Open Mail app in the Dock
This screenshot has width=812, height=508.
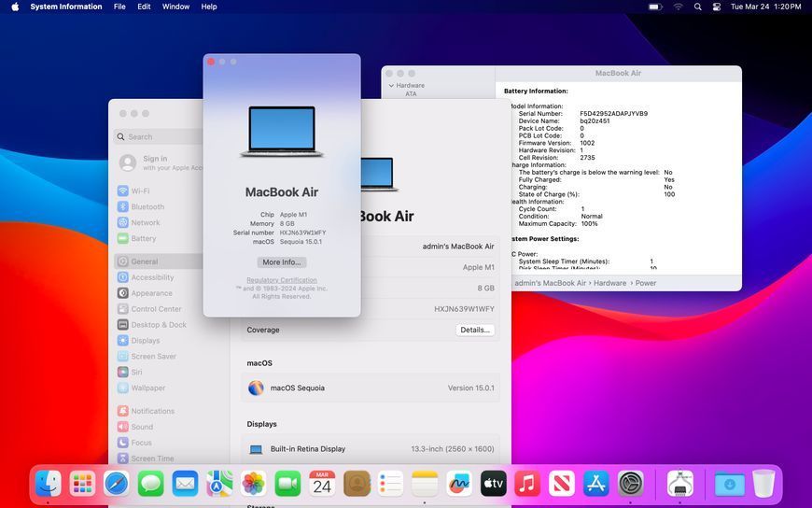[185, 483]
